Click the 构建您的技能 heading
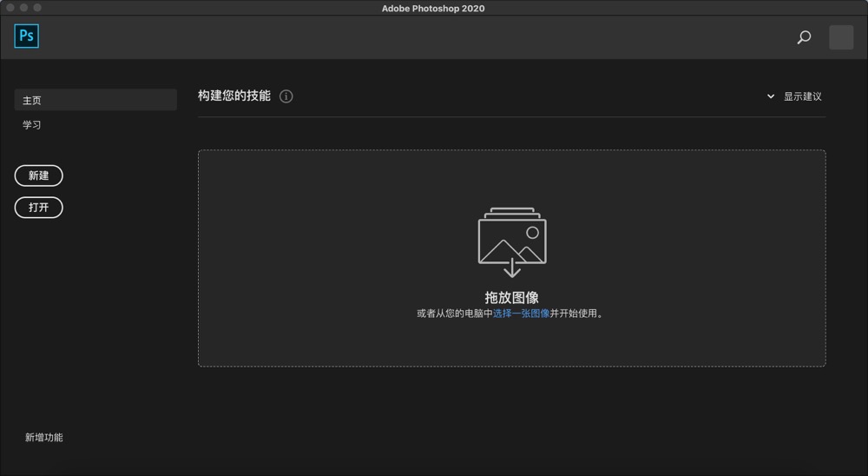 (x=234, y=96)
